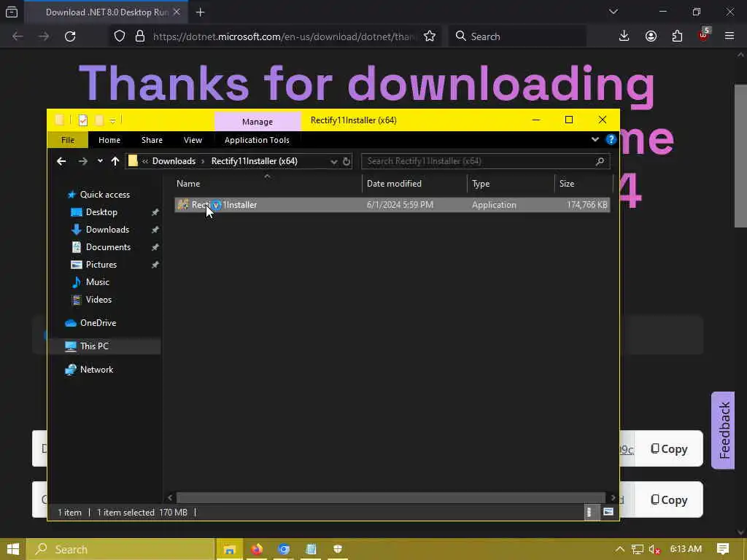Click the Explorer back arrow
The width and height of the screenshot is (747, 560).
click(x=61, y=161)
